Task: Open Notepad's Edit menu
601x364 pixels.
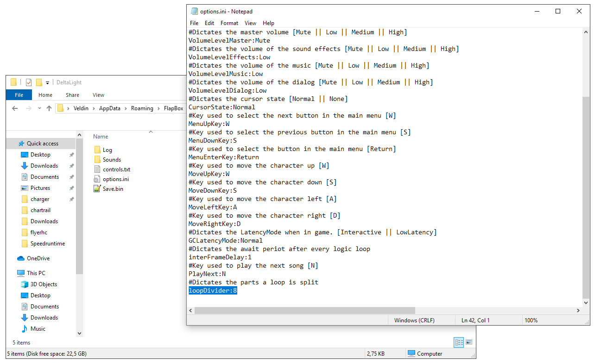Action: coord(209,23)
